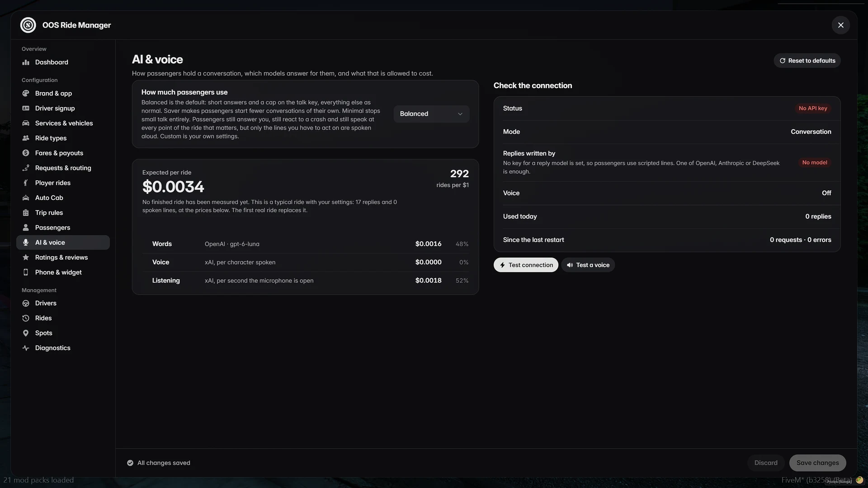This screenshot has height=488, width=868.
Task: Click the Diagnostics pulse icon
Action: tap(26, 348)
